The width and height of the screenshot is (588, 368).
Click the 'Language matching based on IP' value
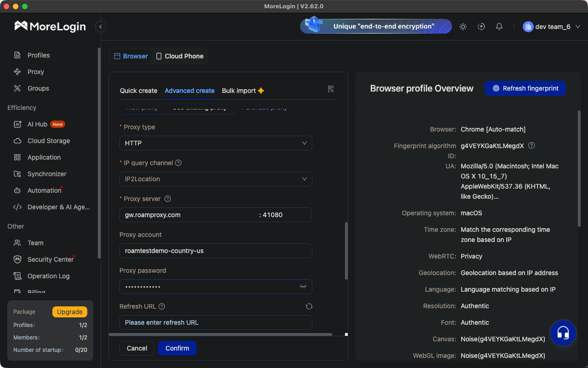point(508,289)
